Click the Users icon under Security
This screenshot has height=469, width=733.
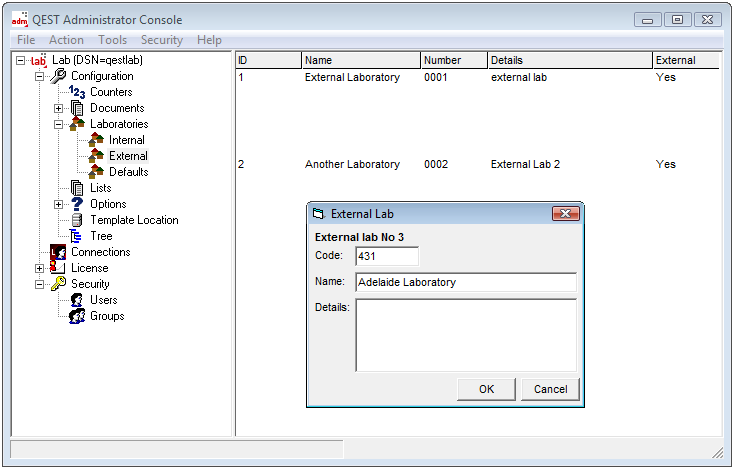point(77,300)
